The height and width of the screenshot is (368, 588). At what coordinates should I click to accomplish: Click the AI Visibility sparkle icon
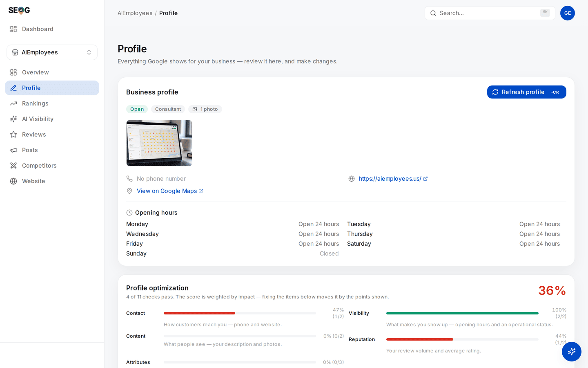point(13,119)
